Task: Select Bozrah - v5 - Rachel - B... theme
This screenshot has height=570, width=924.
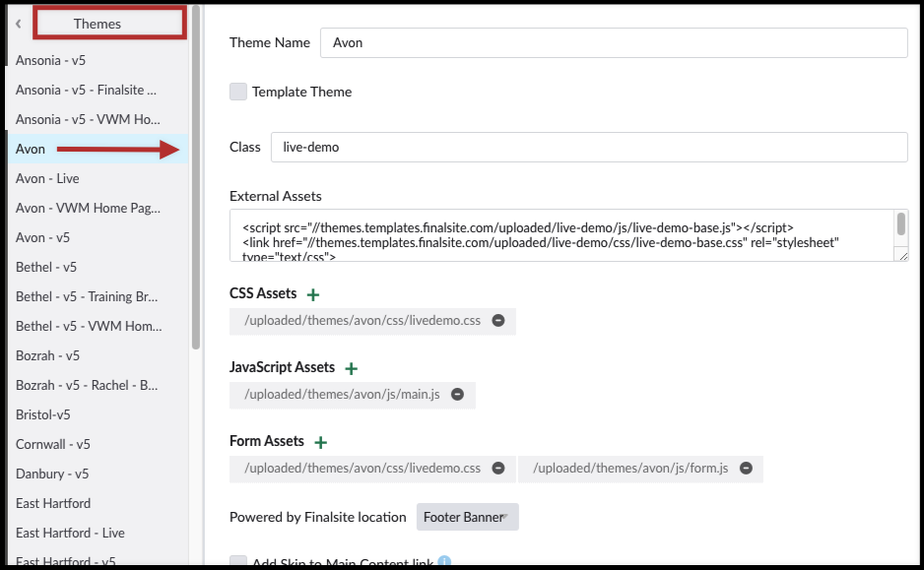Action: click(98, 385)
